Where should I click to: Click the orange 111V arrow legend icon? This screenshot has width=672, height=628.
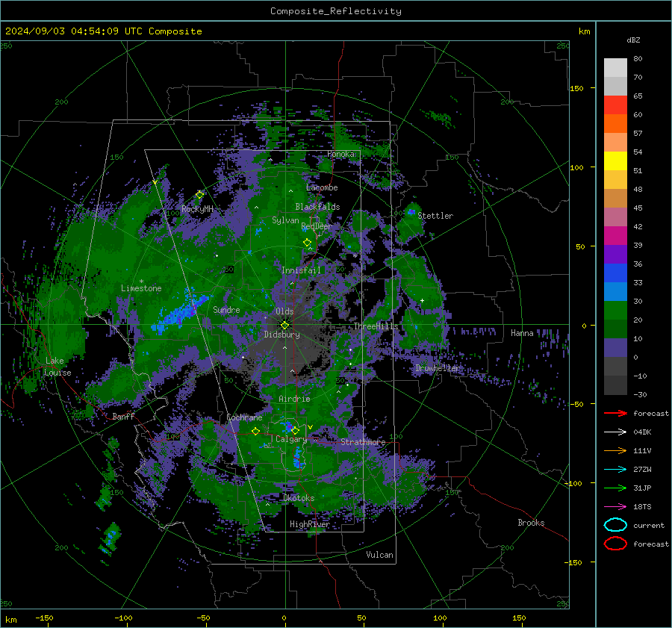pos(615,450)
